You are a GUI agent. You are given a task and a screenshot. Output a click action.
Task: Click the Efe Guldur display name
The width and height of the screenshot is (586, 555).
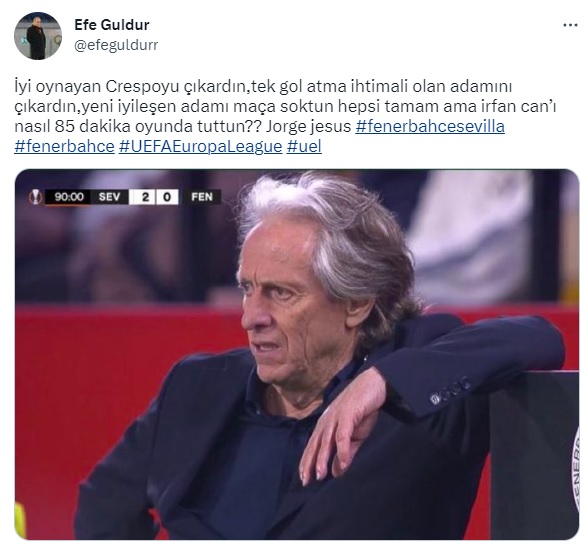[112, 25]
